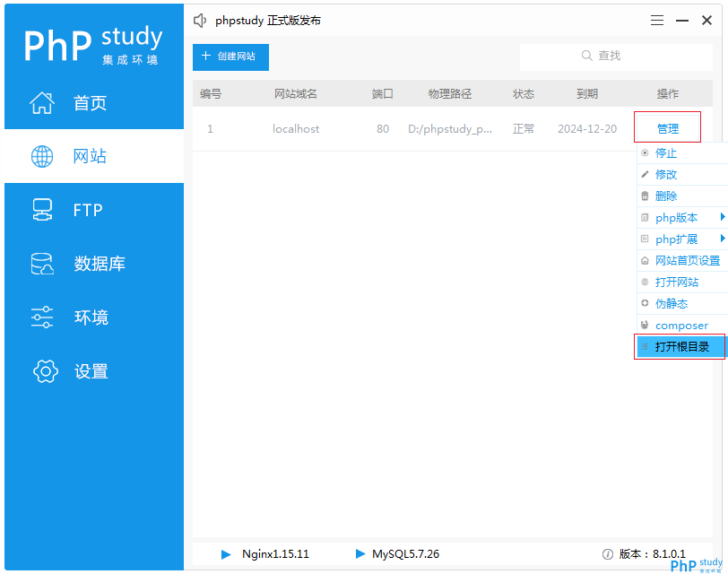The image size is (728, 574).
Task: Click the Nginx1.15.11 play triangle icon
Action: [226, 554]
